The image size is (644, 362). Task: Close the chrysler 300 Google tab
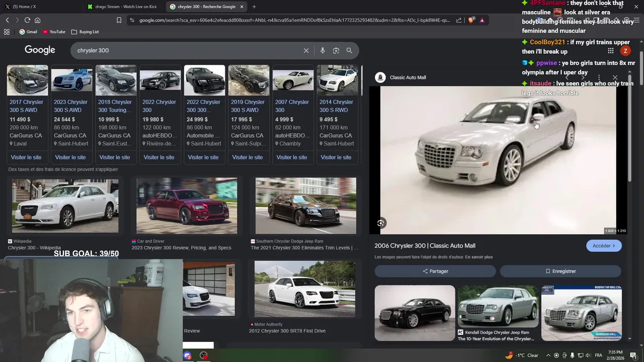click(x=242, y=7)
